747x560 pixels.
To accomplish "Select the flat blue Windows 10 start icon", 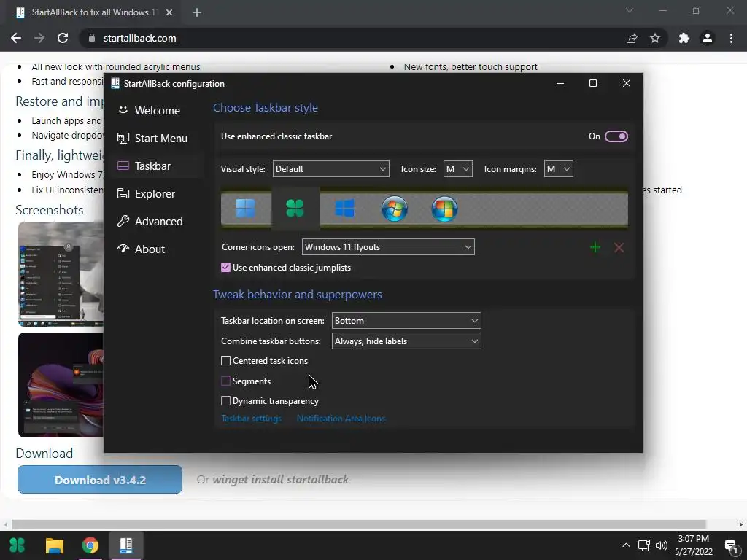I will click(x=344, y=209).
